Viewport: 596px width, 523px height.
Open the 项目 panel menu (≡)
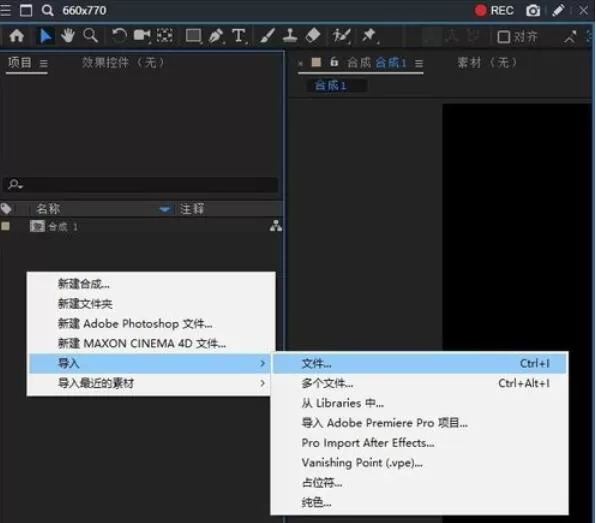pos(44,63)
